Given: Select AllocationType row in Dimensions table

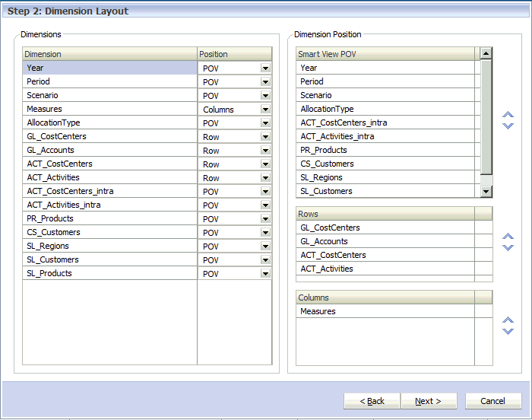Looking at the screenshot, I should 109,123.
